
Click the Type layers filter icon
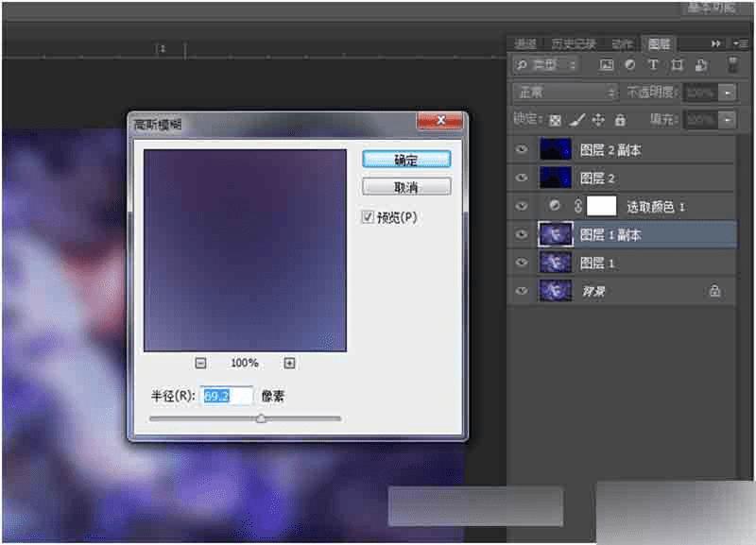click(x=653, y=64)
